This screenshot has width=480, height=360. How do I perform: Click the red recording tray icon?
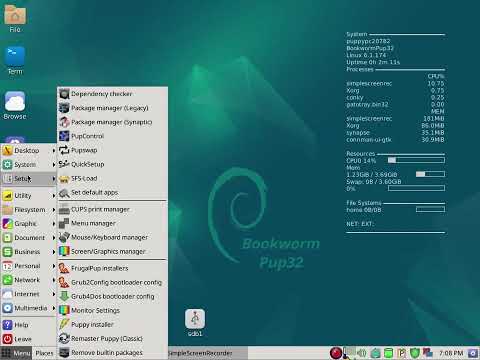[336, 353]
